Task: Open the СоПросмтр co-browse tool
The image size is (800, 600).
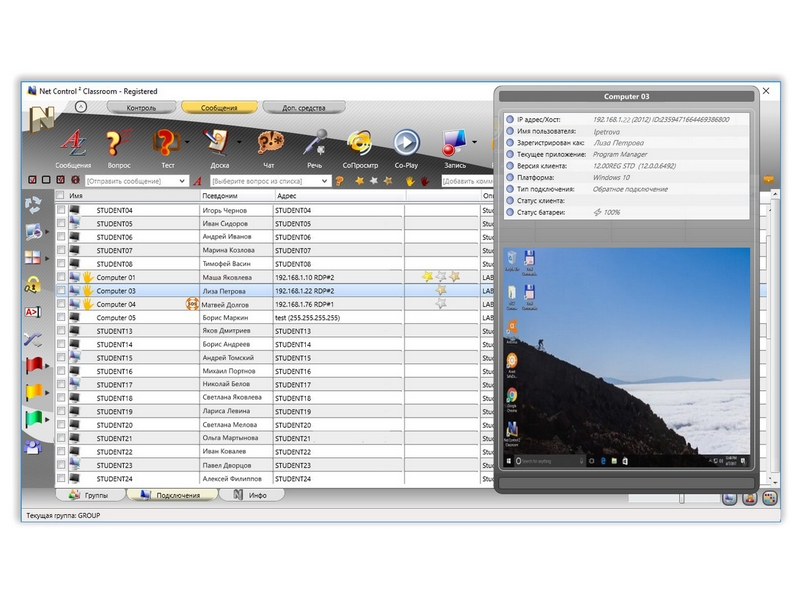Action: coord(360,143)
